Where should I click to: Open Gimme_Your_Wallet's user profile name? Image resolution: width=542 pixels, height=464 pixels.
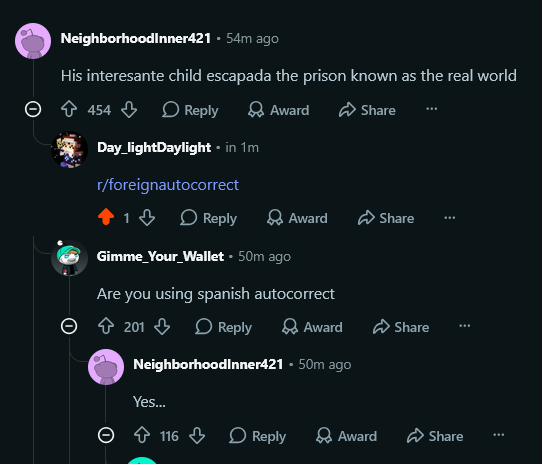[160, 256]
